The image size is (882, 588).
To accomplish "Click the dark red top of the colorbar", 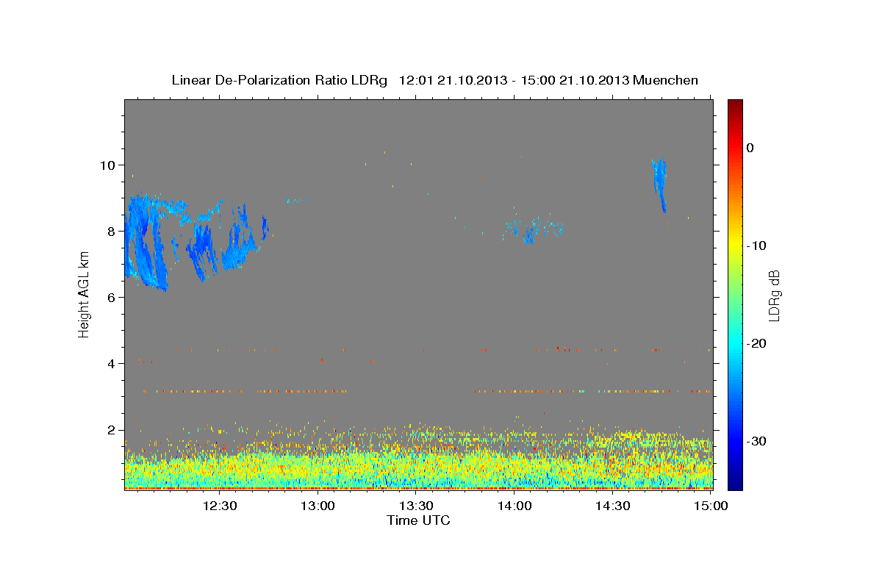I will pos(735,104).
